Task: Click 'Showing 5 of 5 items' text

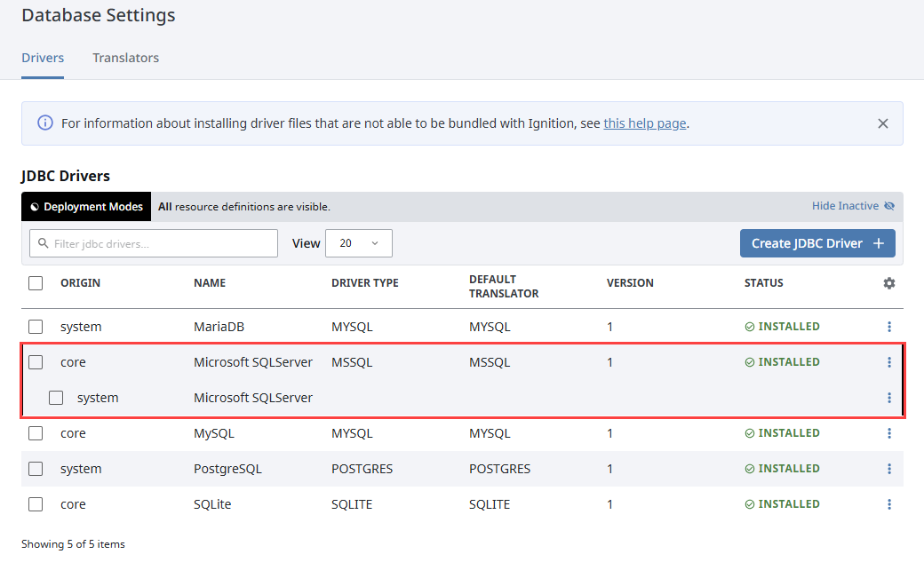Action: 73,544
